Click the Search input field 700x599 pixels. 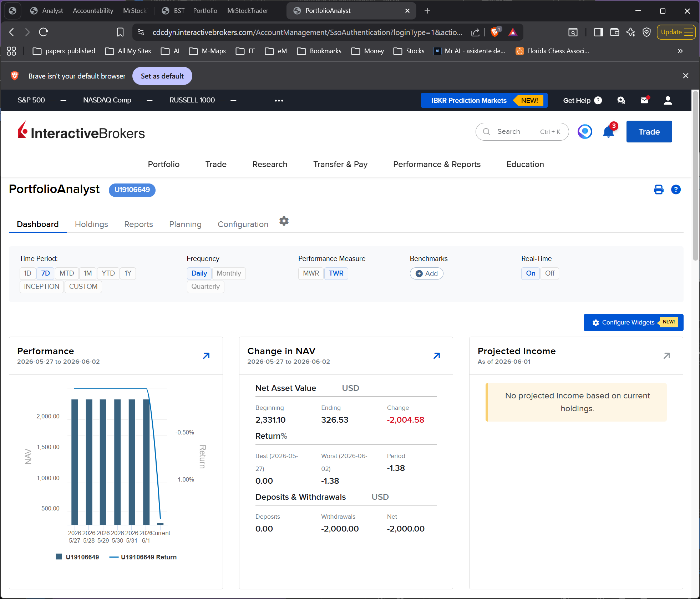[522, 132]
